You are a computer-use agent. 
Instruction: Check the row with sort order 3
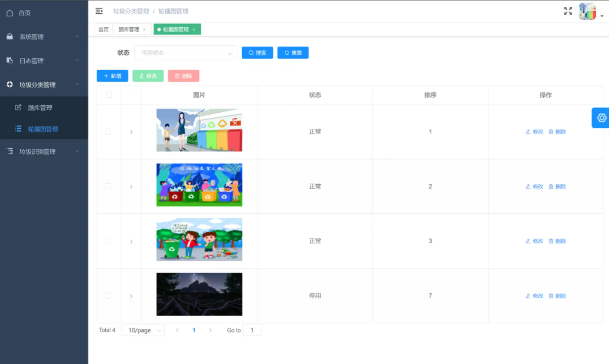point(108,241)
